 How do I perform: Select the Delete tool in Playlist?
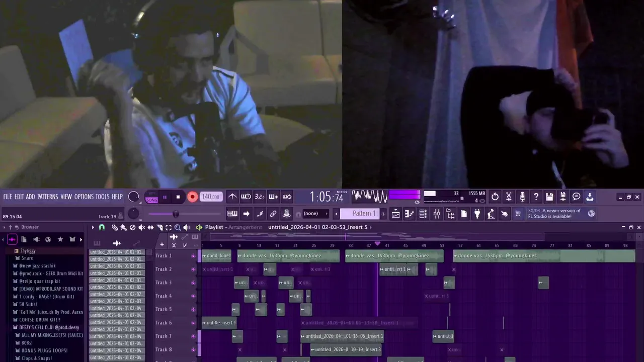pos(132,228)
